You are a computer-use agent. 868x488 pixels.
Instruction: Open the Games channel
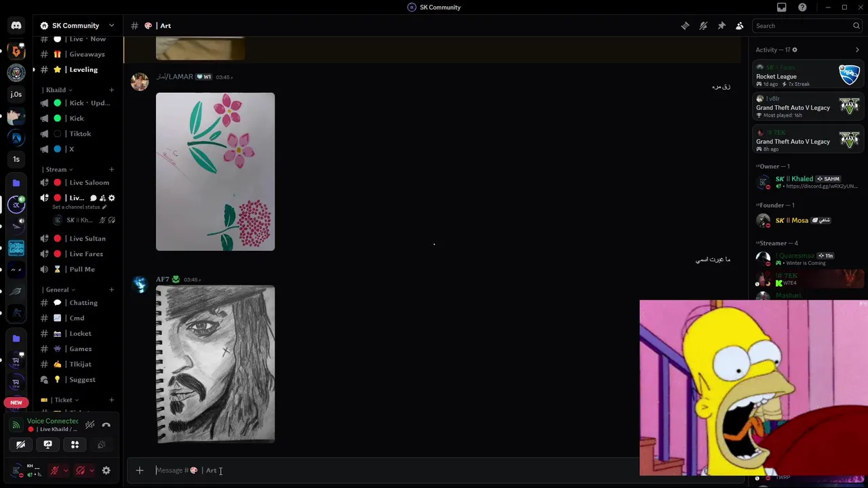point(77,349)
